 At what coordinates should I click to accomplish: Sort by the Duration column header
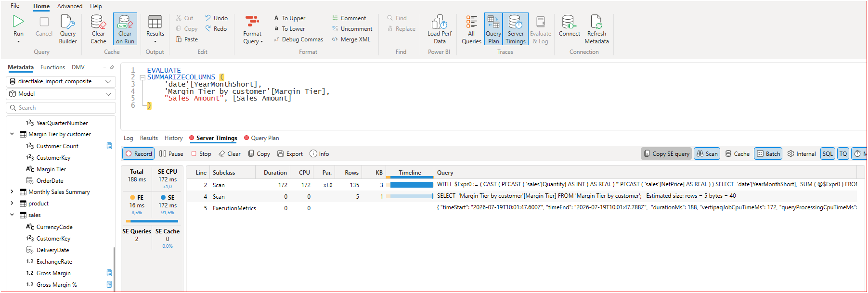click(x=275, y=173)
